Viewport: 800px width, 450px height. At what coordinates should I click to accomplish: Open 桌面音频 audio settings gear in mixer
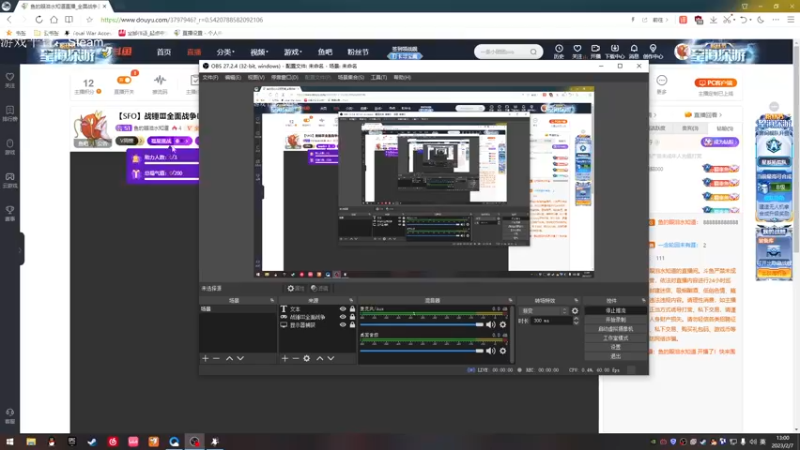click(503, 351)
